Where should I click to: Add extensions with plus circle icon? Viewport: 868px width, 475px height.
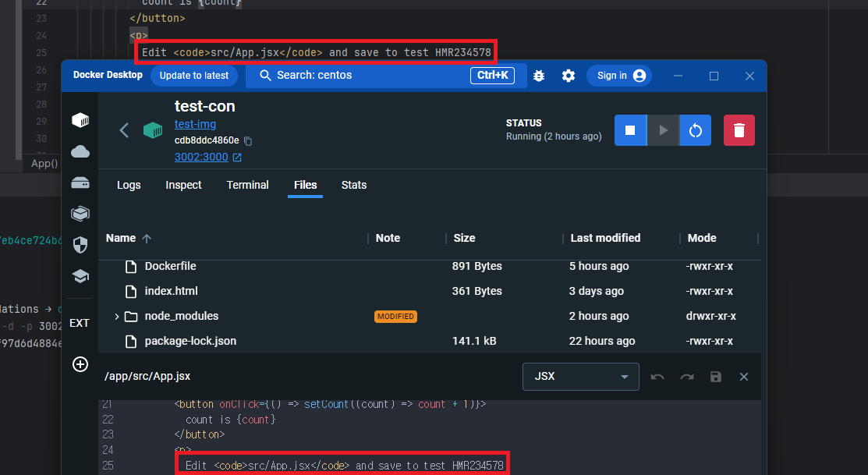(80, 364)
